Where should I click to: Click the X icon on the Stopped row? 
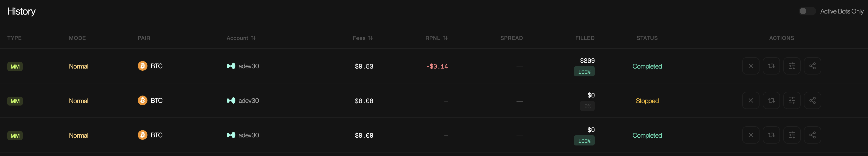click(750, 100)
